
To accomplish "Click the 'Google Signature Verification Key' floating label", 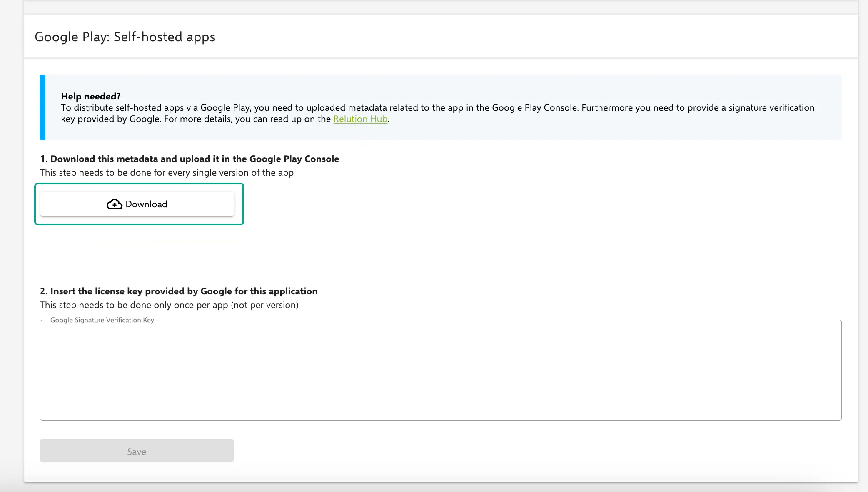I will [x=102, y=320].
